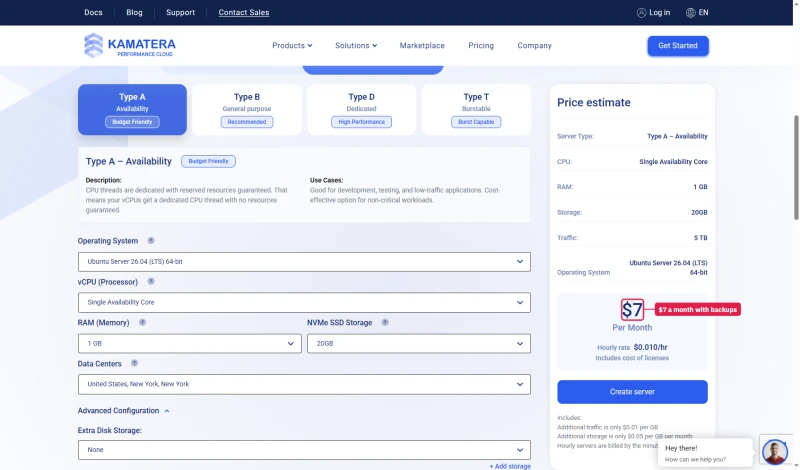Click the Contact Sales link
Screen dimensions: 800x470
(x=244, y=12)
